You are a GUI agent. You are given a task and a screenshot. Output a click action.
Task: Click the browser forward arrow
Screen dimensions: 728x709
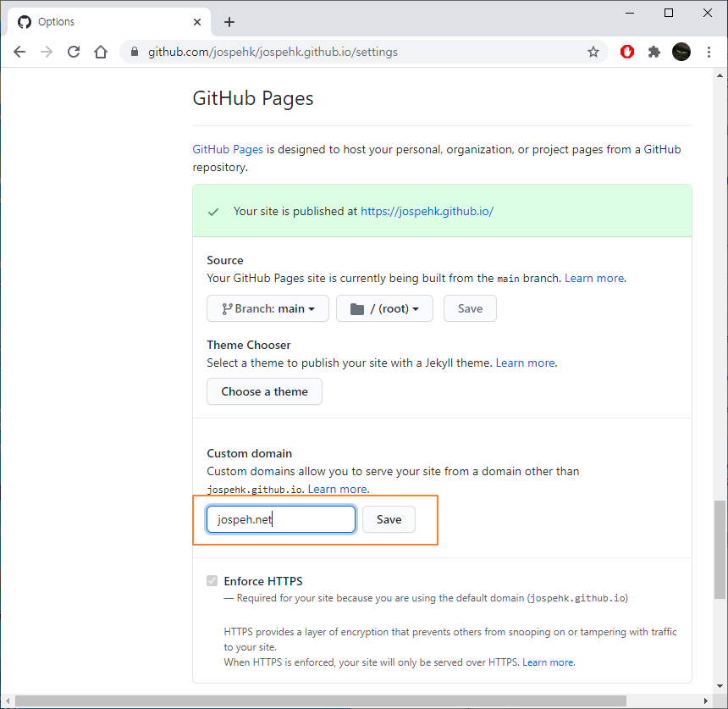coord(47,52)
